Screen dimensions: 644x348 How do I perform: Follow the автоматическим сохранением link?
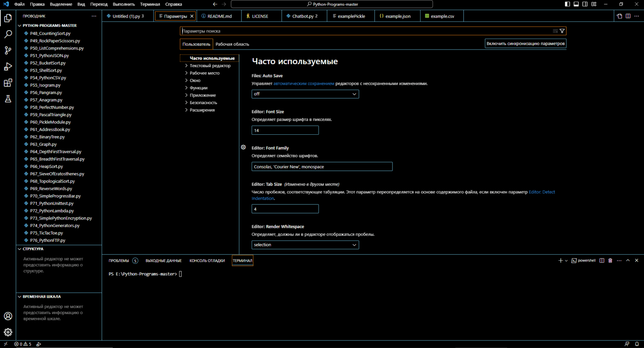[304, 84]
